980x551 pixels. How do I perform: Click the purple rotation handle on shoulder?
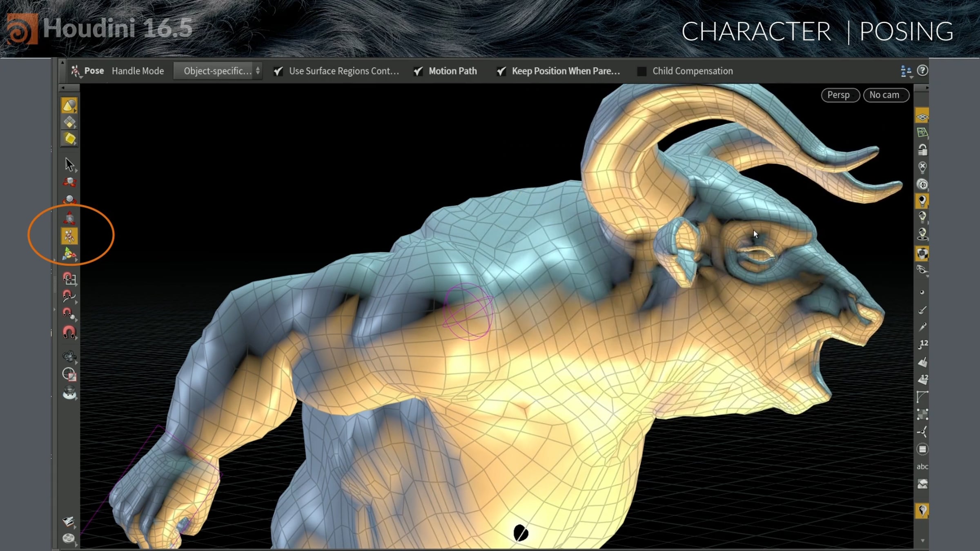(x=468, y=311)
